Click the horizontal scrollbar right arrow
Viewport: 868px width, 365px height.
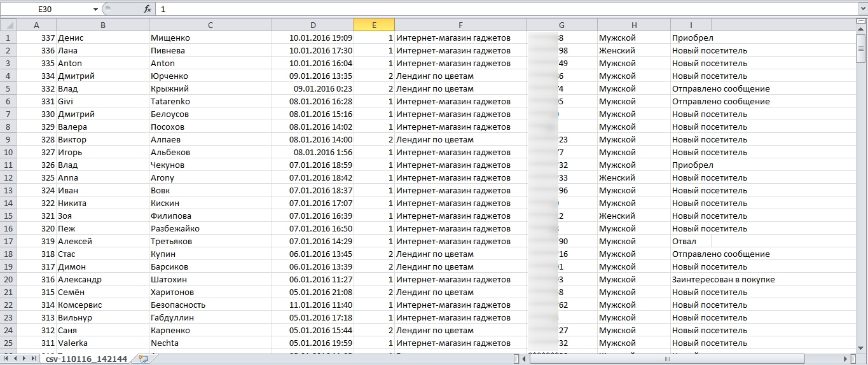pyautogui.click(x=844, y=359)
